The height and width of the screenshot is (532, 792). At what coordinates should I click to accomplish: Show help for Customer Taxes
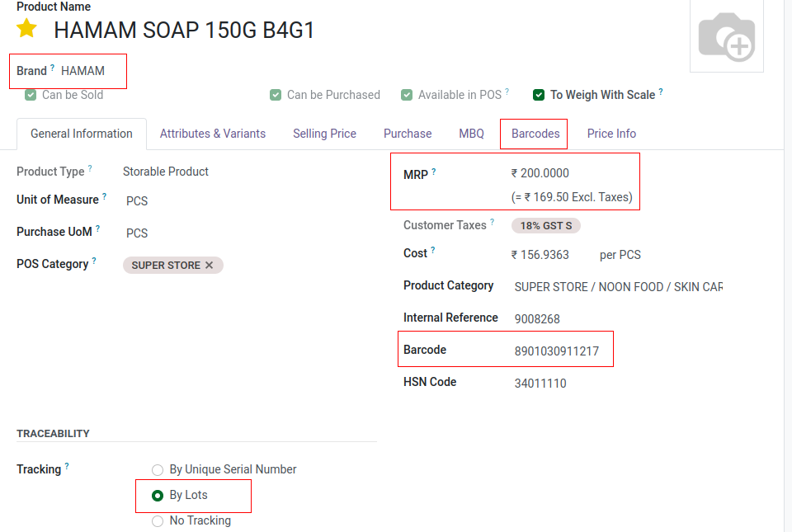coord(492,222)
